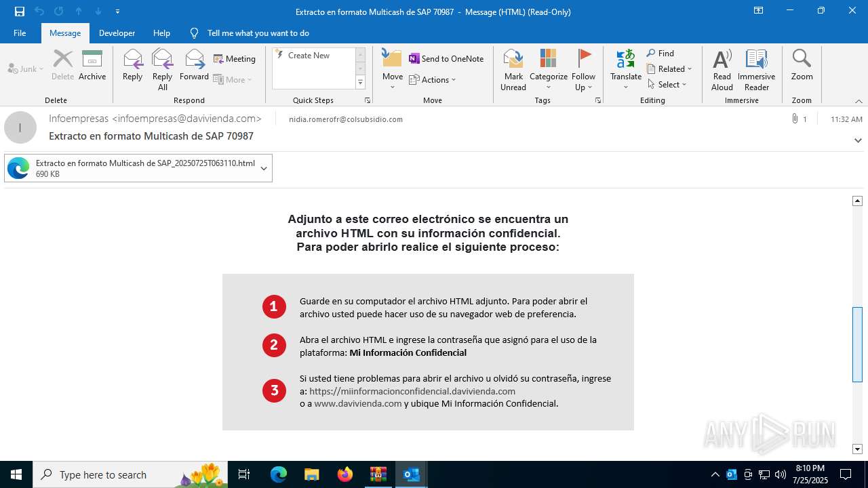Follow the www.davivienda.com link
The image size is (868, 488).
point(358,403)
